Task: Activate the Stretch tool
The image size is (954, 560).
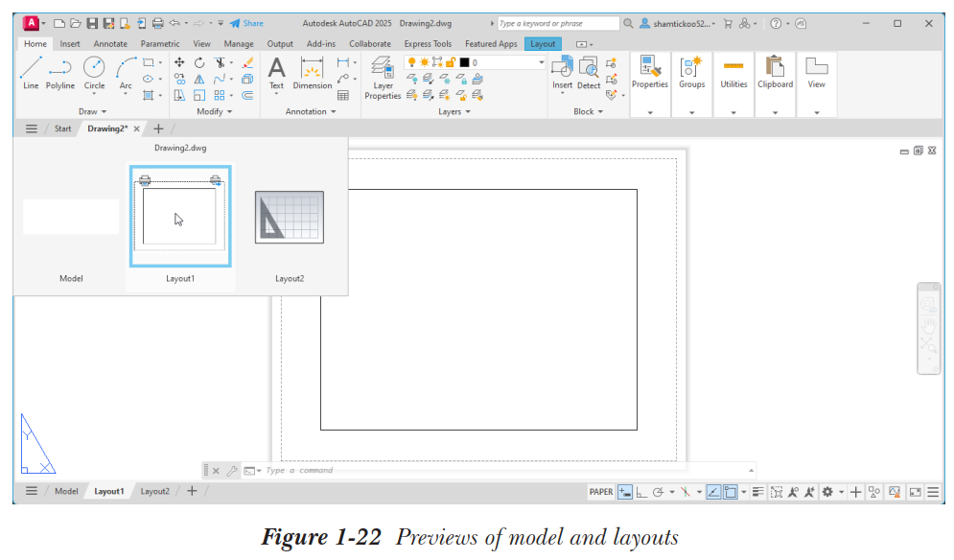Action: click(179, 96)
